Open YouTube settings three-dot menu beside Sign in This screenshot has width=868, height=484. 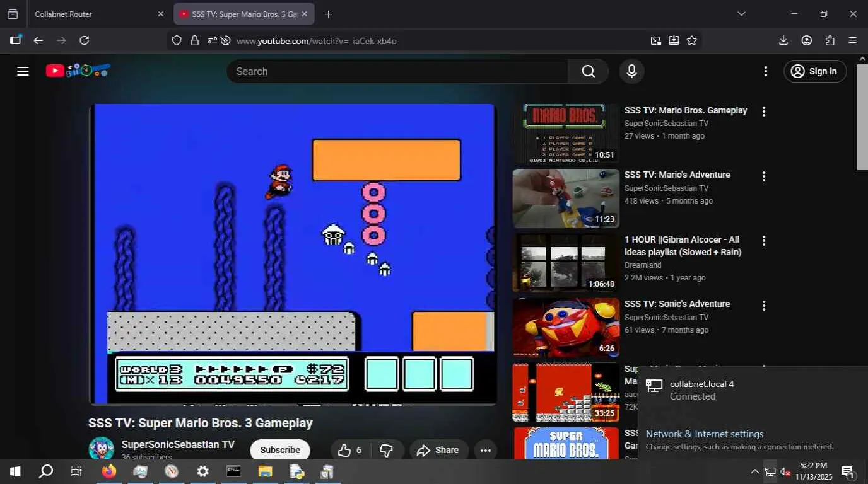click(766, 71)
